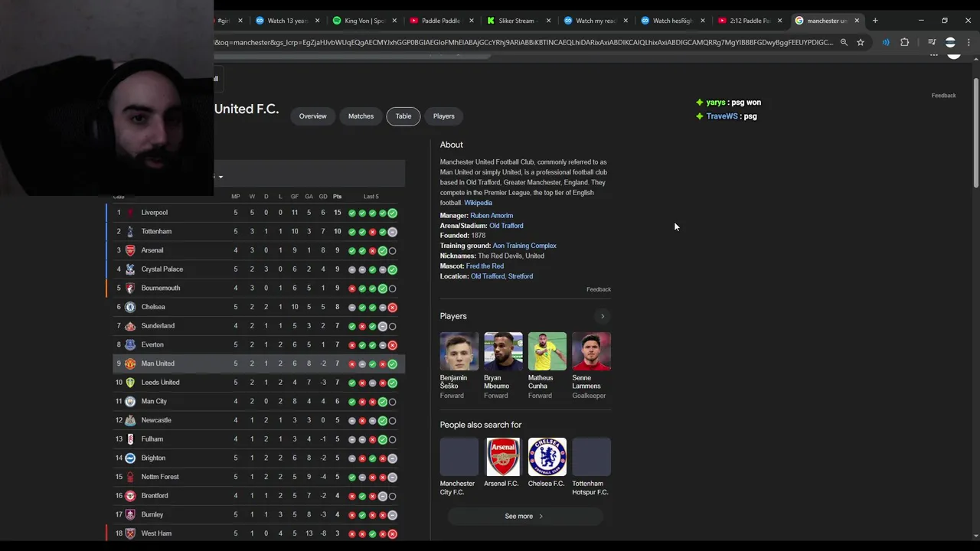The image size is (980, 551).
Task: Click the Burnley crest icon
Action: coord(130,514)
